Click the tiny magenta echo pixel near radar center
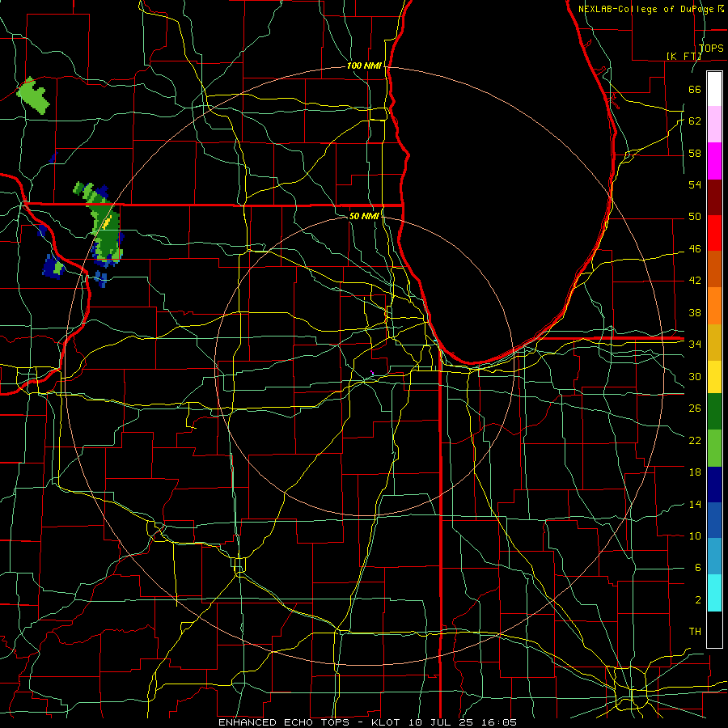Viewport: 728px width, 728px height. pyautogui.click(x=372, y=372)
